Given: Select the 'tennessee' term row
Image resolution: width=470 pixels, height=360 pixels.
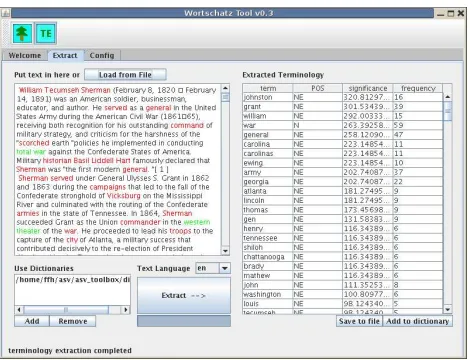Looking at the screenshot, I should point(343,238).
